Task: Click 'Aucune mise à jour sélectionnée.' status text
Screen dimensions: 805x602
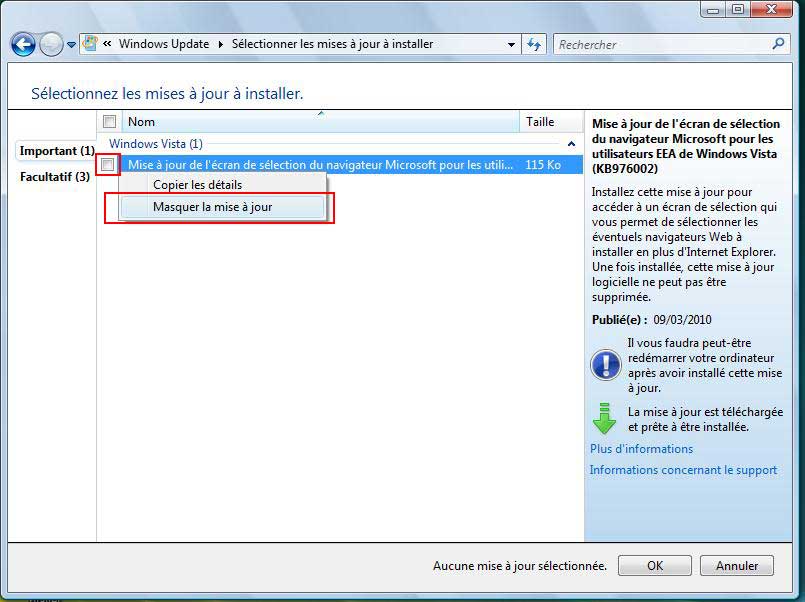Action: click(x=520, y=566)
